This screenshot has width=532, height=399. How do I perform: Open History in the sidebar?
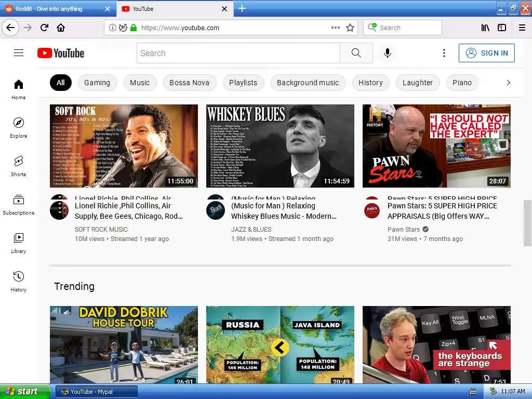[19, 282]
